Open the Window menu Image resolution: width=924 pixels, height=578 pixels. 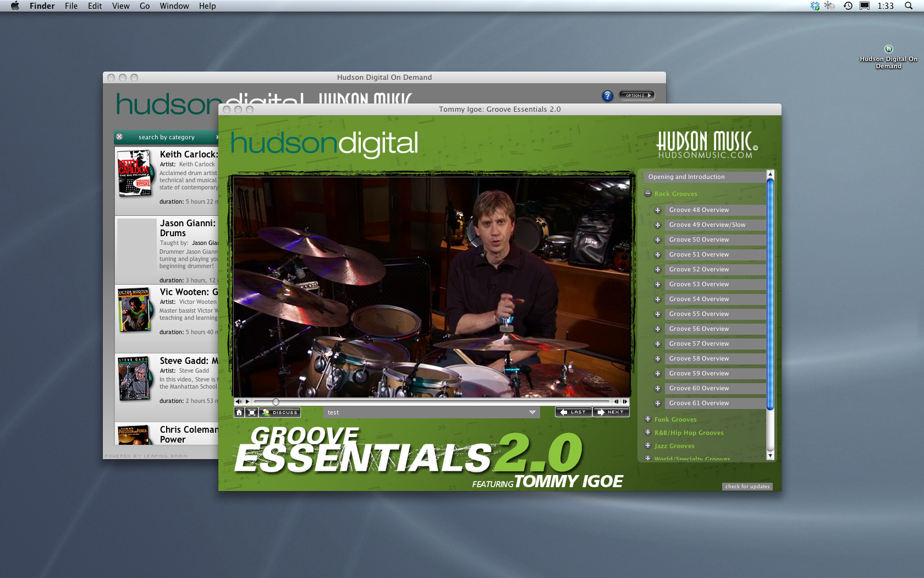coord(174,6)
